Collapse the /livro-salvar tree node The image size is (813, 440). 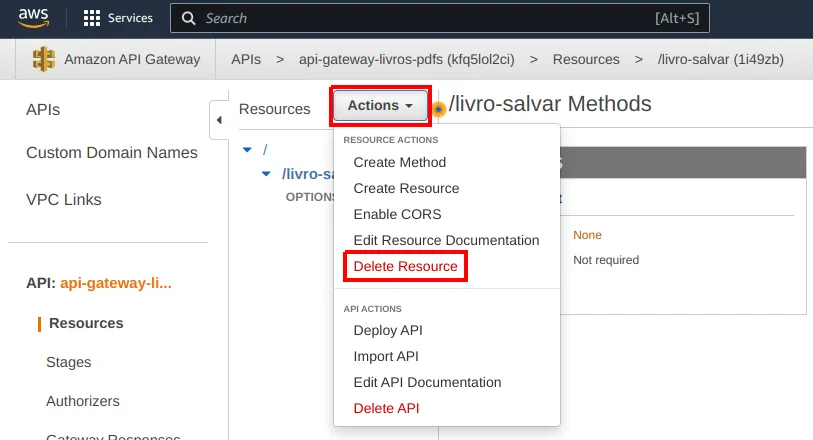[266, 174]
